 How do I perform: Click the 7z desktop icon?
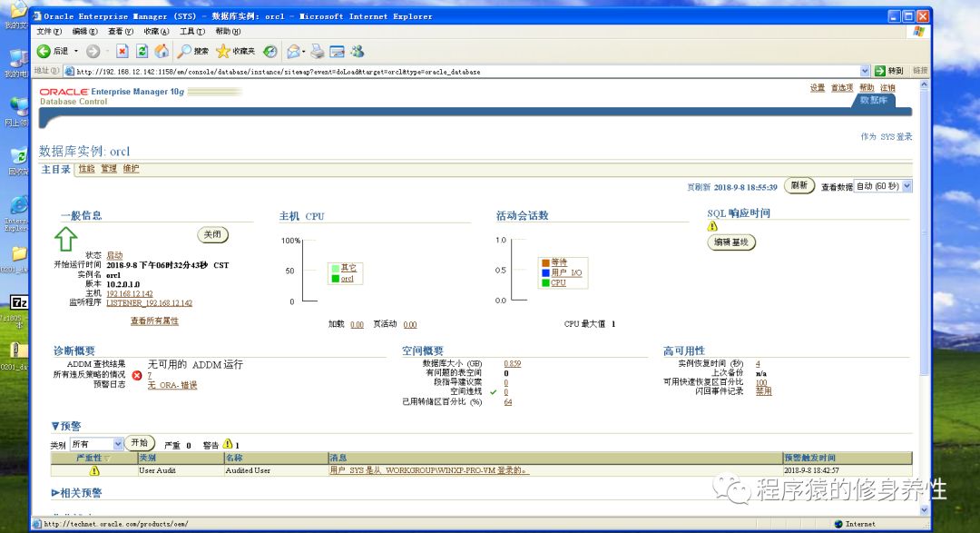click(19, 302)
